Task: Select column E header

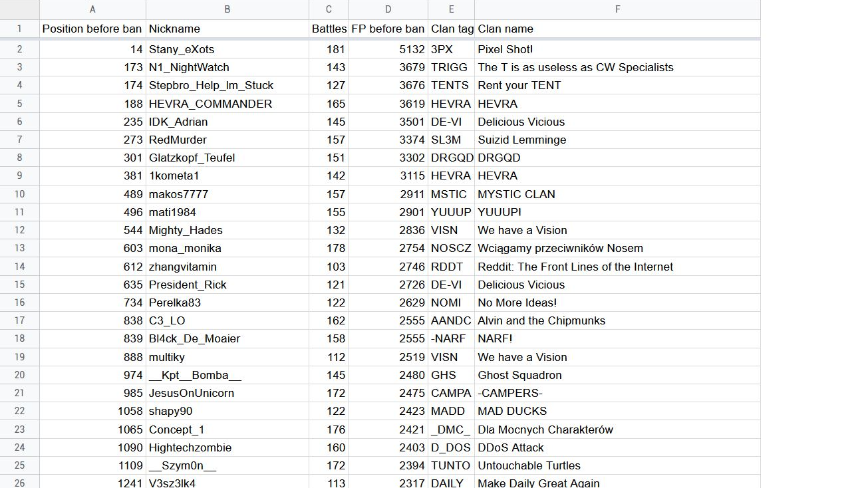Action: tap(452, 9)
